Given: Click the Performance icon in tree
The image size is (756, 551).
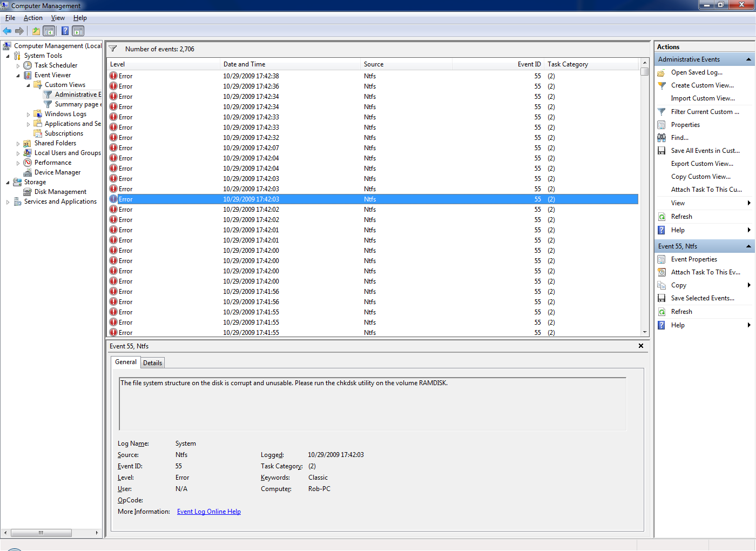Looking at the screenshot, I should pyautogui.click(x=28, y=163).
